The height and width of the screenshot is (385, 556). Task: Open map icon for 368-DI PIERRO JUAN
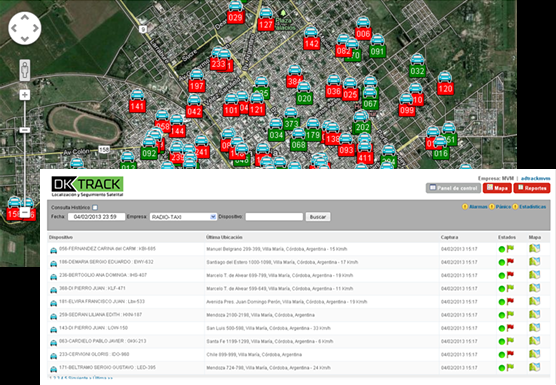point(534,288)
